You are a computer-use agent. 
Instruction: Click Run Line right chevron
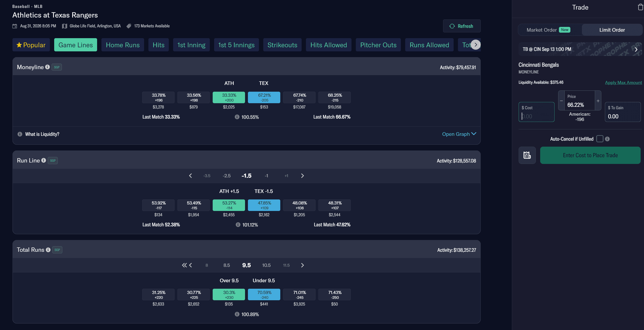(303, 176)
